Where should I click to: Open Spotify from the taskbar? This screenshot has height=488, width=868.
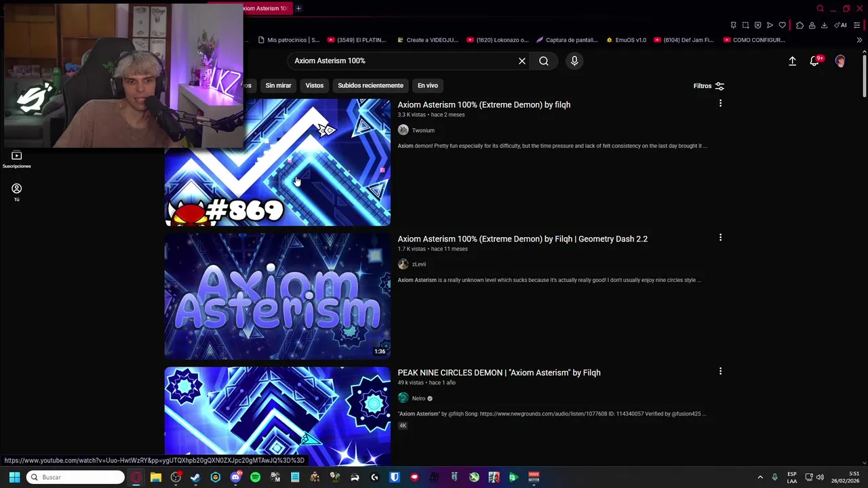pos(255,477)
